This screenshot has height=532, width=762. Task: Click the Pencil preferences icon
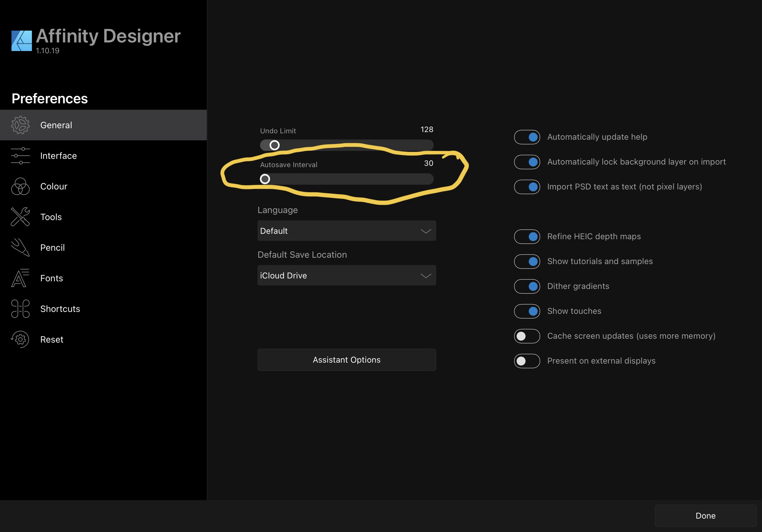click(20, 248)
